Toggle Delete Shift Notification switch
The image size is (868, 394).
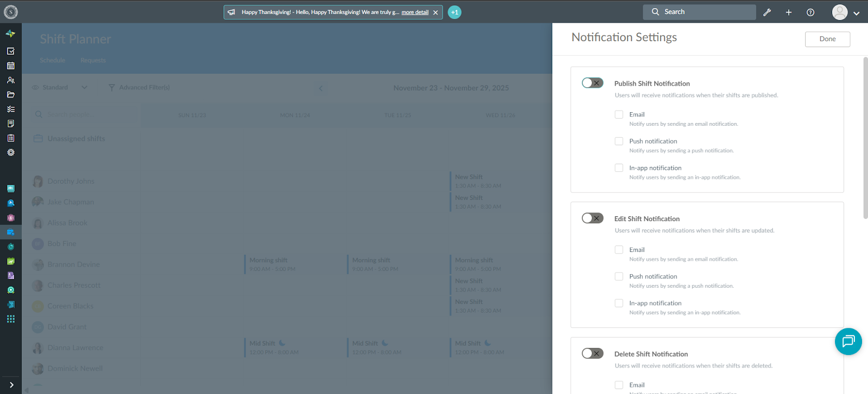pyautogui.click(x=592, y=353)
